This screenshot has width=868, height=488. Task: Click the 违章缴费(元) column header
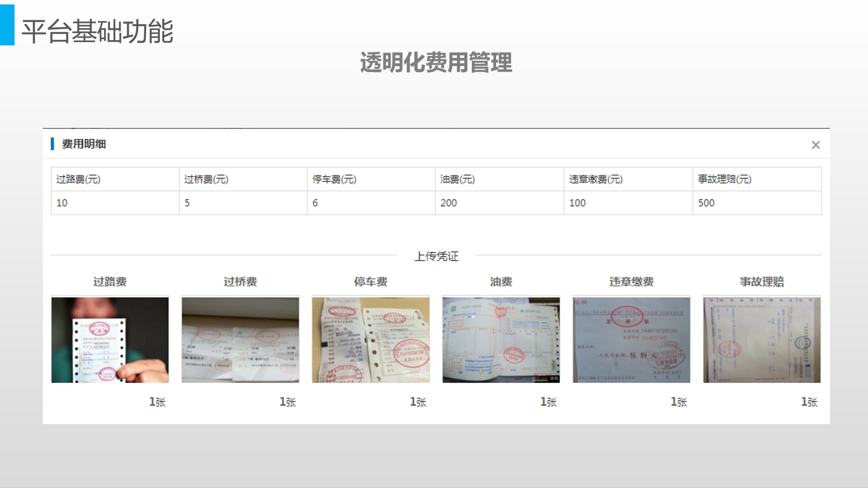[x=596, y=179]
